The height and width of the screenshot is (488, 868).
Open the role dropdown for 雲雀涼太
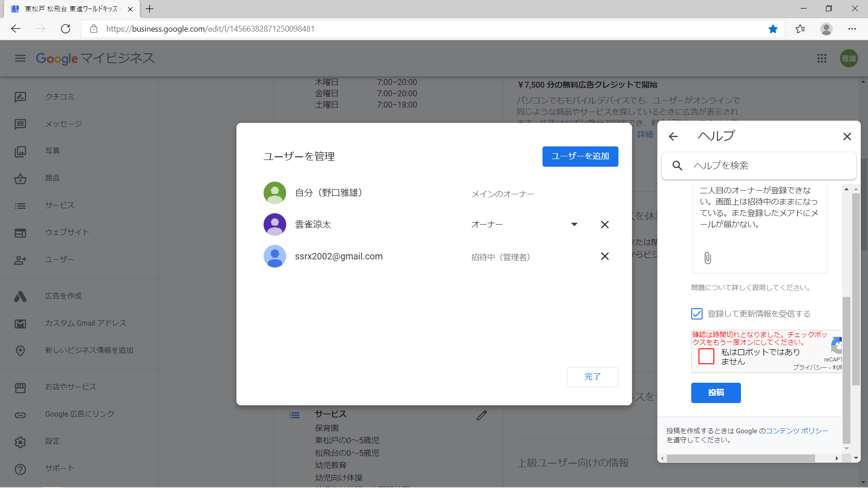[x=574, y=224]
